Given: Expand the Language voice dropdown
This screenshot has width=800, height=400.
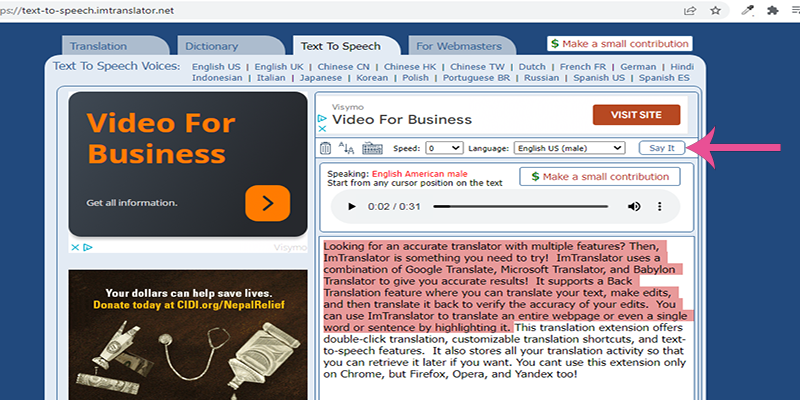Looking at the screenshot, I should click(x=569, y=148).
